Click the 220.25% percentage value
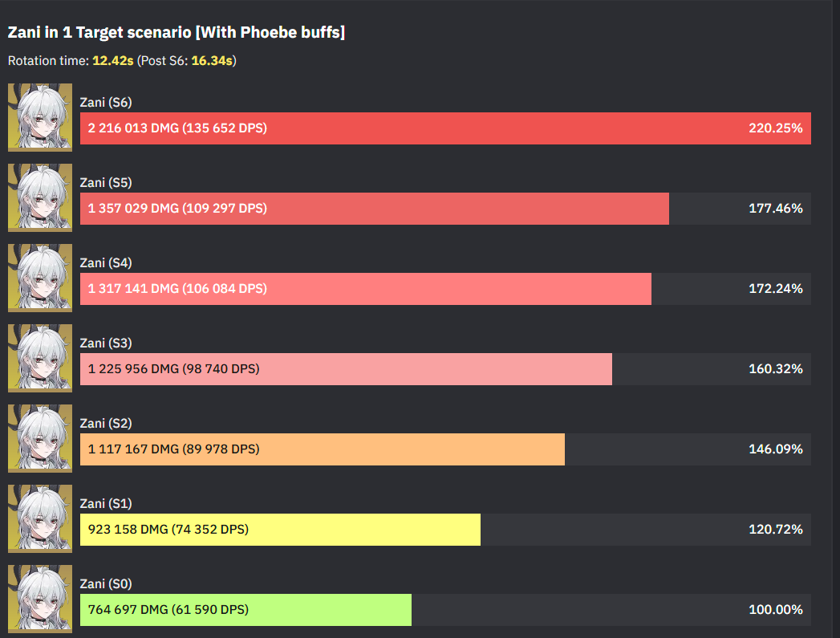Image resolution: width=840 pixels, height=638 pixels. tap(776, 128)
